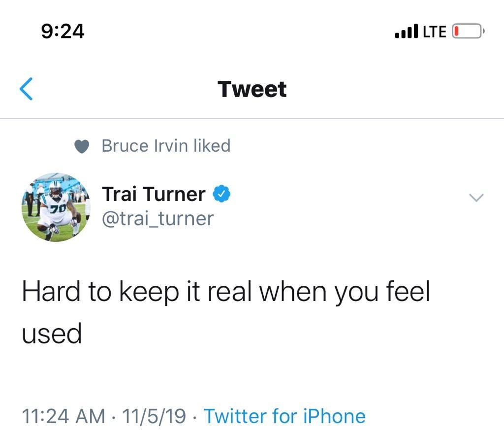Viewport: 504px width, 437px height.
Task: Click the blue verified badge
Action: [x=221, y=194]
